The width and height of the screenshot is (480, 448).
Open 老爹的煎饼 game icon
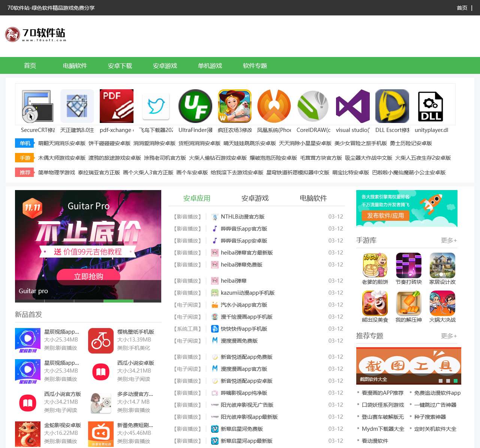click(x=375, y=265)
